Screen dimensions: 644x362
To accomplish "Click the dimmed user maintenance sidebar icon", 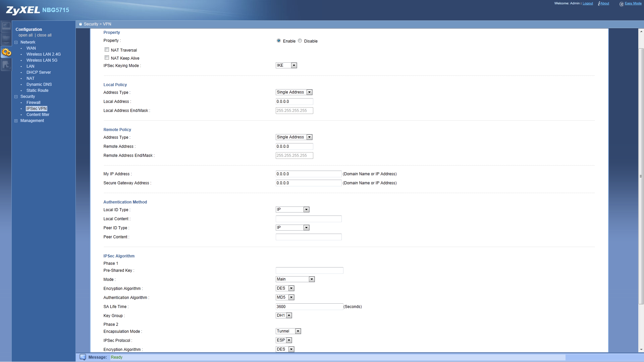I will click(x=6, y=65).
